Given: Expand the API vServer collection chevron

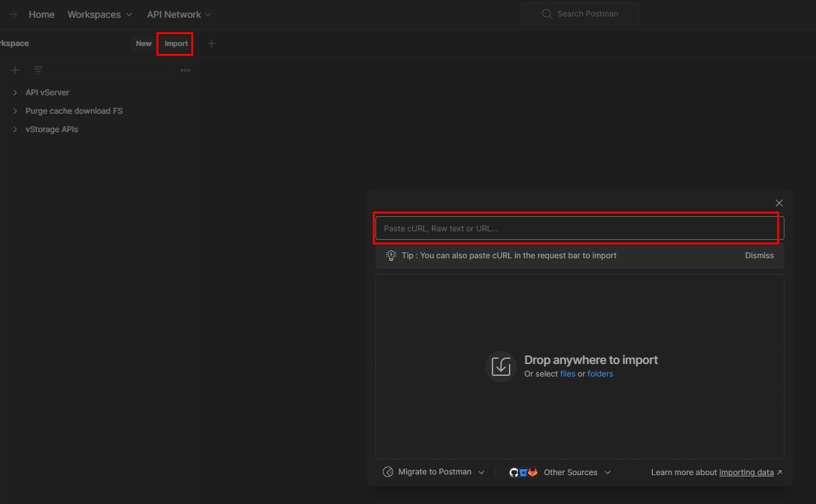Looking at the screenshot, I should [x=15, y=93].
